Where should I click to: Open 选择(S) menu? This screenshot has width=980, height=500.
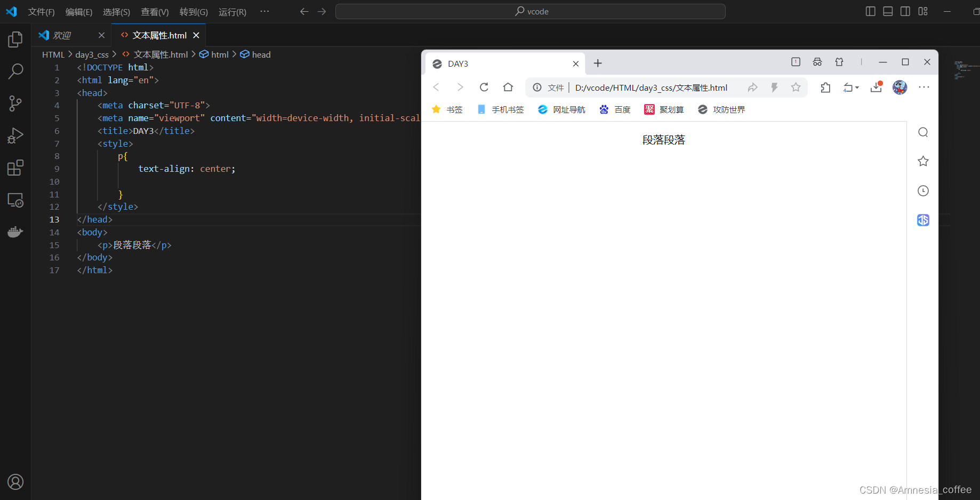(x=116, y=12)
